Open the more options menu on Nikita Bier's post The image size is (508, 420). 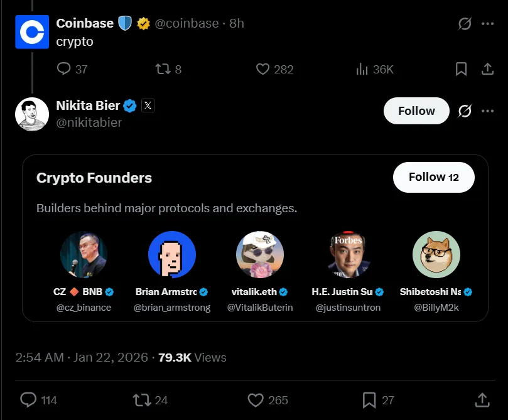coord(488,110)
